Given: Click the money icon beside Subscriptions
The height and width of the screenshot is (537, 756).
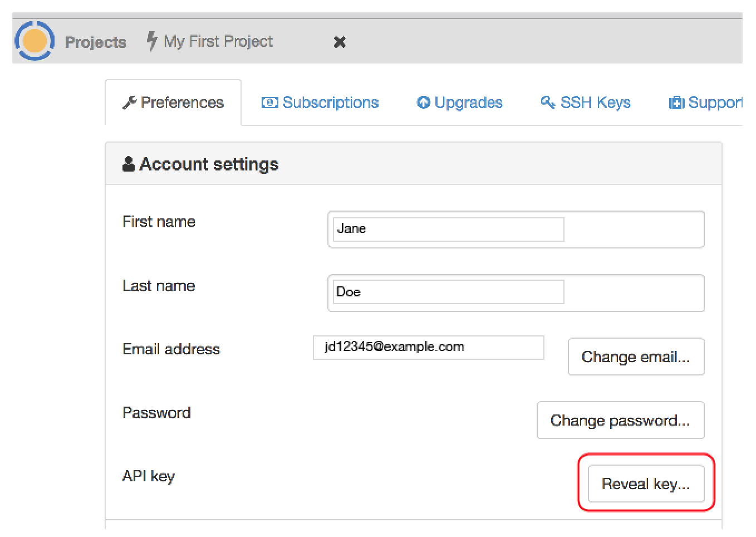Looking at the screenshot, I should pyautogui.click(x=269, y=103).
